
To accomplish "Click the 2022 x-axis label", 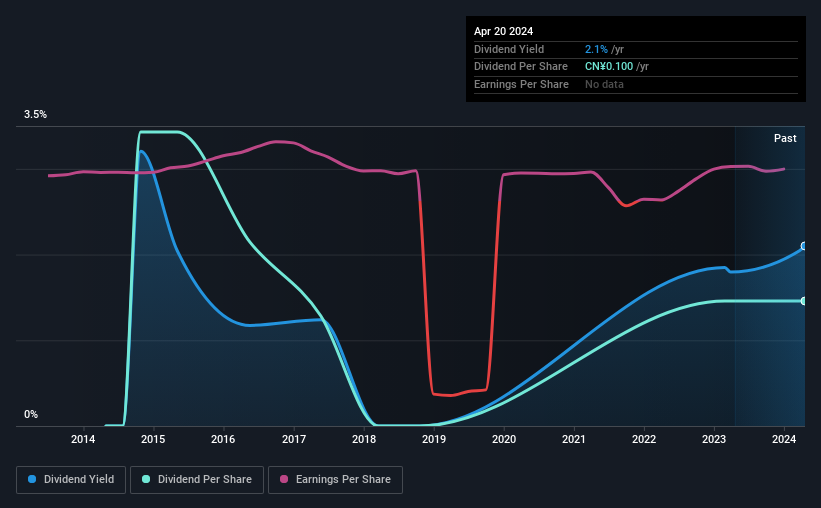I will (x=644, y=439).
